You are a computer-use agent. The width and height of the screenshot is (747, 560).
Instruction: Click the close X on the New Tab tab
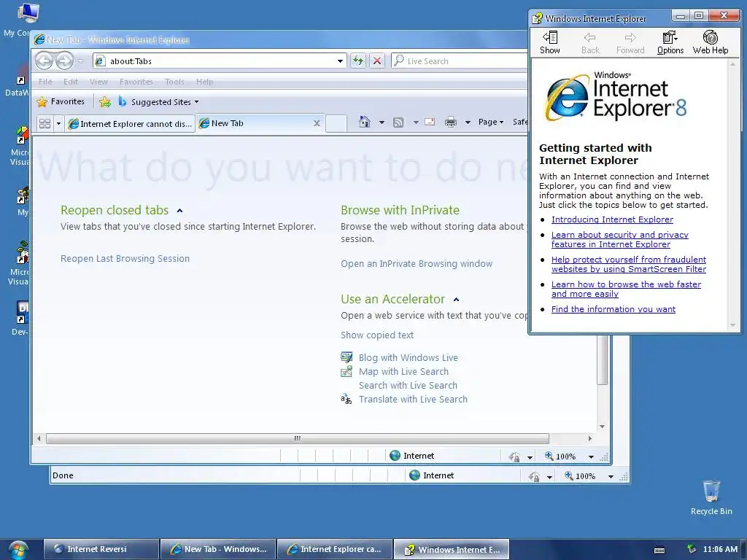click(x=317, y=123)
